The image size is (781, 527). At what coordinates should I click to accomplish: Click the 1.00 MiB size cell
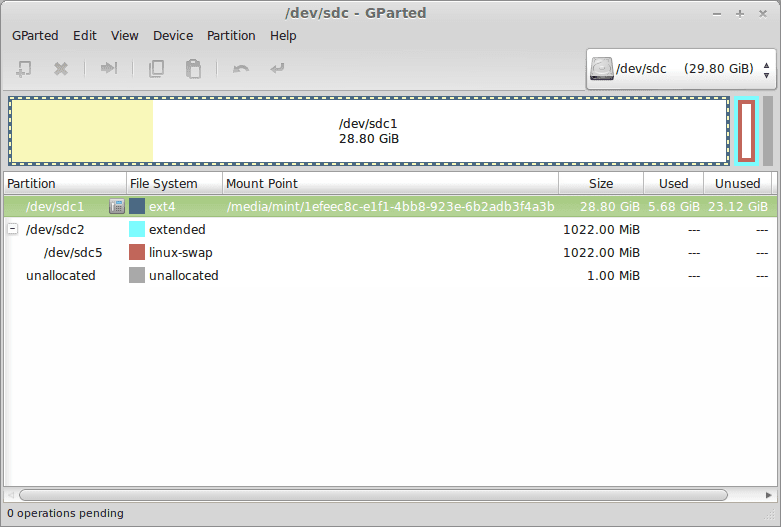tap(613, 275)
